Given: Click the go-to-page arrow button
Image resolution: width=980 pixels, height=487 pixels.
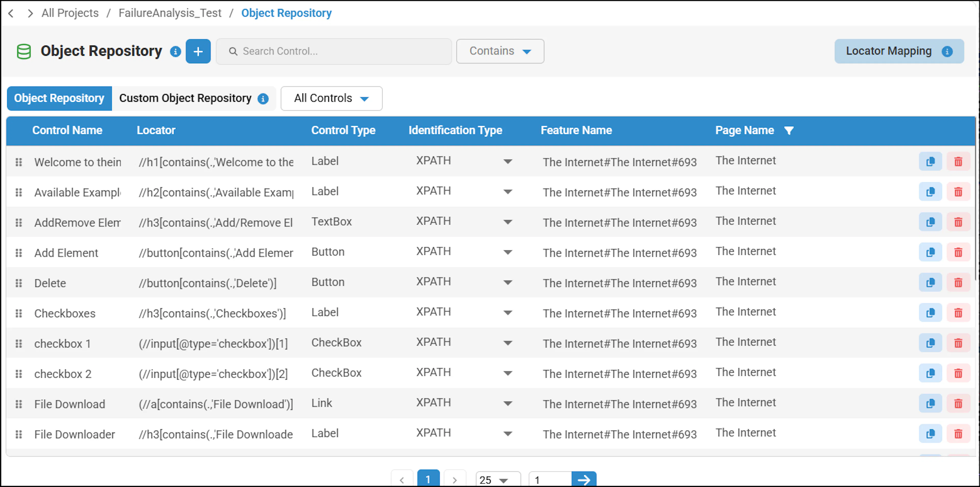Looking at the screenshot, I should click(x=584, y=479).
